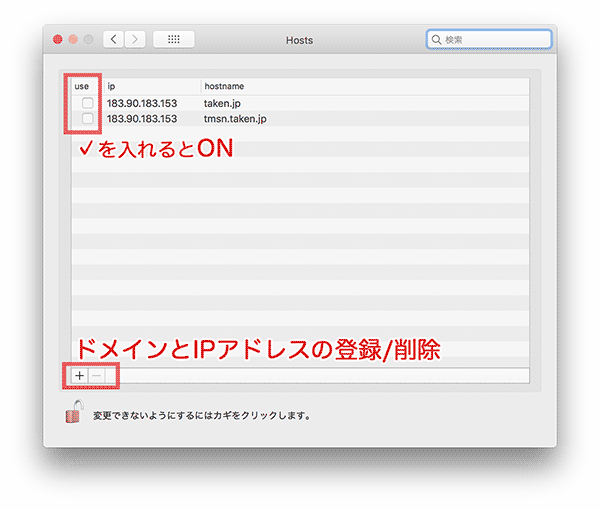Select the IP address of taken.jp row
Image resolution: width=600 pixels, height=509 pixels.
(142, 103)
